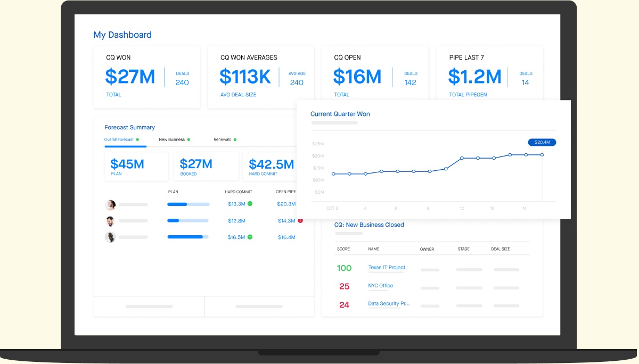The image size is (639, 364).
Task: Click the $16M total in CQ Open card
Action: [x=357, y=77]
